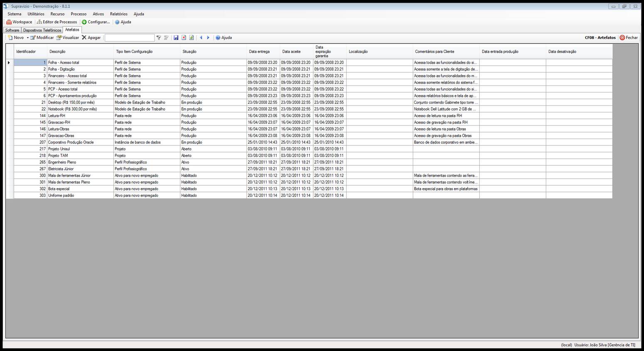Image resolution: width=644 pixels, height=351 pixels.
Task: Select 'Folha - Digitação' cell
Action: click(x=80, y=69)
